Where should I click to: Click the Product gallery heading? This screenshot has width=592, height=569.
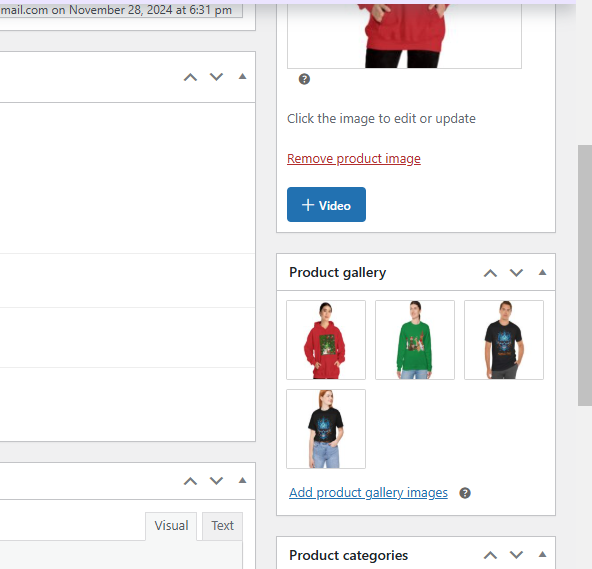click(338, 273)
